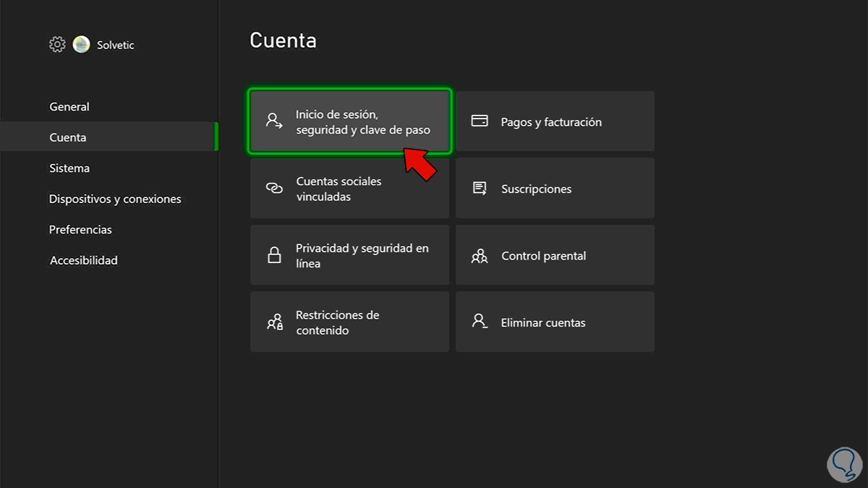Image resolution: width=868 pixels, height=488 pixels.
Task: Open the settings gear icon
Action: tap(56, 44)
